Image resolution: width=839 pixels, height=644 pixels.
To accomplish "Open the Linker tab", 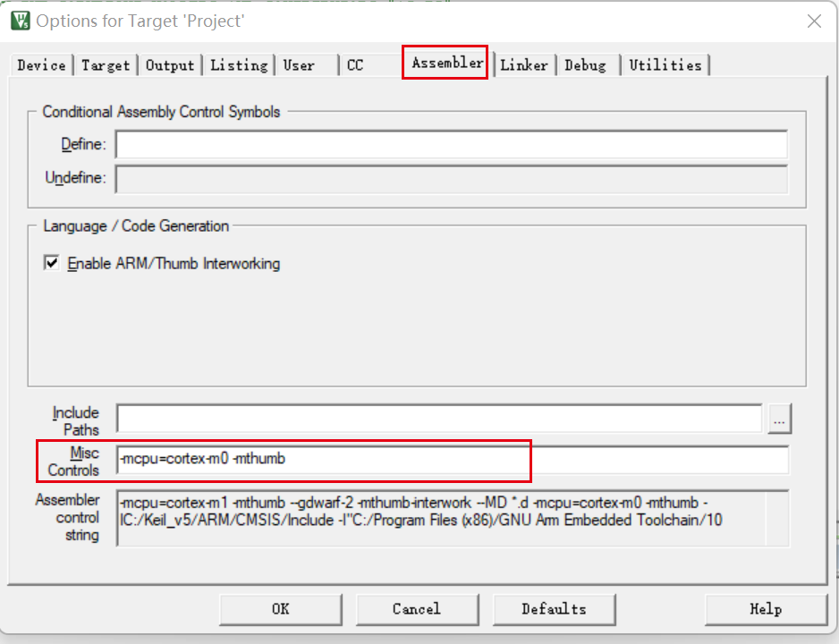I will pos(525,65).
